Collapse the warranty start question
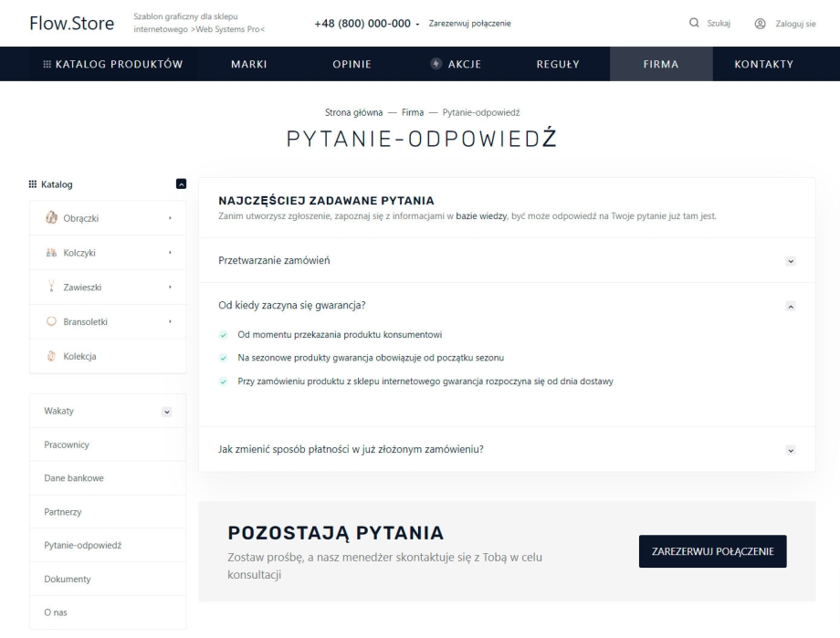Screen dimensions: 840x638 click(x=791, y=306)
